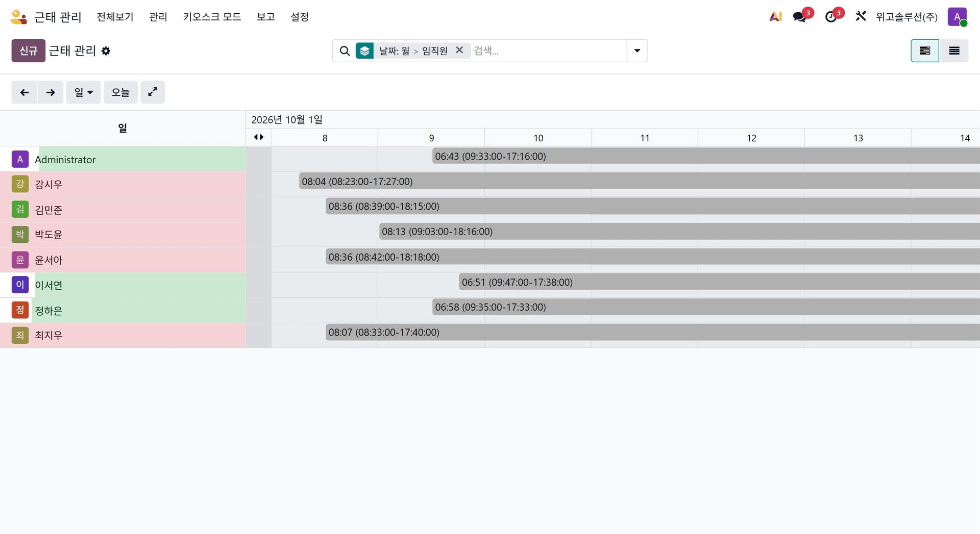Click the Administrator row name

pyautogui.click(x=65, y=160)
